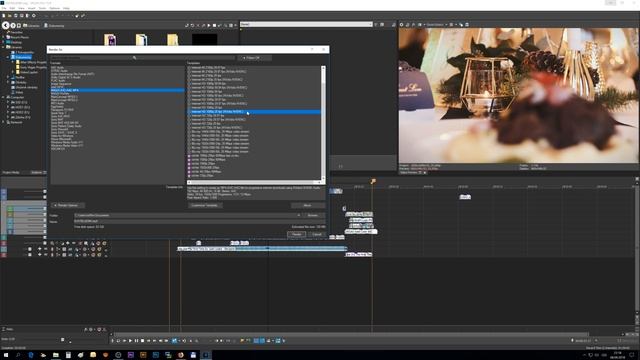Click the orange timeline cursor marker on the ruler
The height and width of the screenshot is (360, 640).
click(373, 181)
